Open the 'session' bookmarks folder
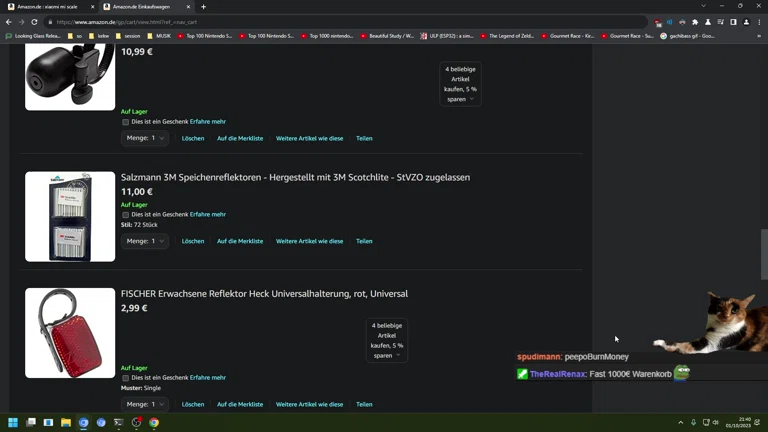Viewport: 768px width, 432px height. (x=128, y=36)
